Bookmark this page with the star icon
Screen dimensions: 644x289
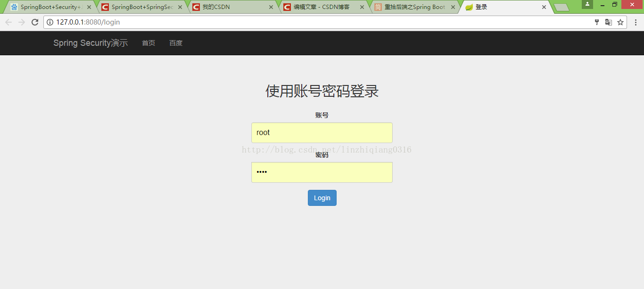(x=620, y=22)
